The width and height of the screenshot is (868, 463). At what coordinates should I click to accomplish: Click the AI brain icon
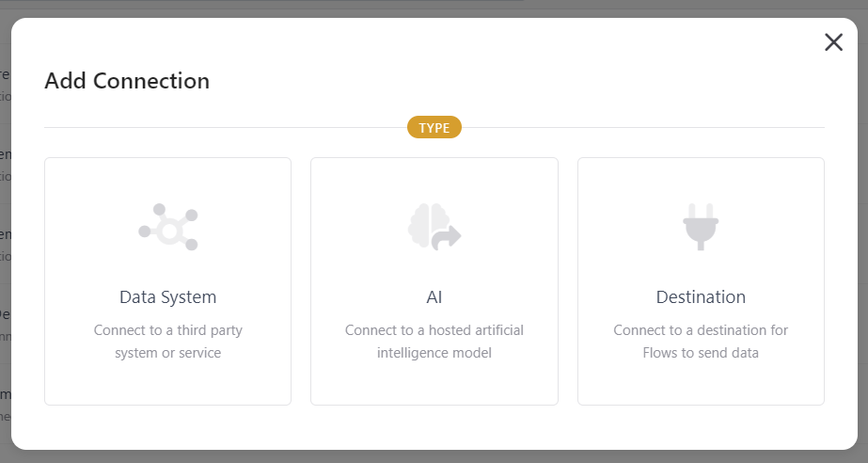tap(434, 227)
